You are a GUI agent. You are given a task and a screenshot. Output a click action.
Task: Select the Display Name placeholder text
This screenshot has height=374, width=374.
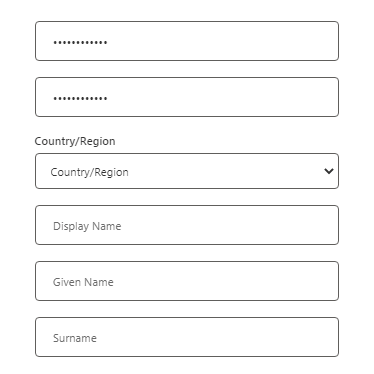point(87,226)
